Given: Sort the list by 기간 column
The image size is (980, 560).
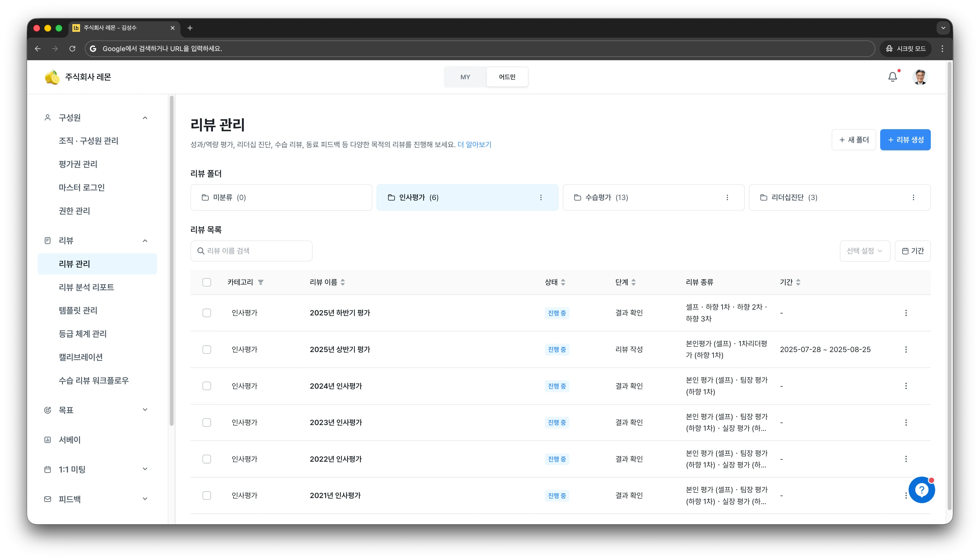Looking at the screenshot, I should click(x=798, y=282).
